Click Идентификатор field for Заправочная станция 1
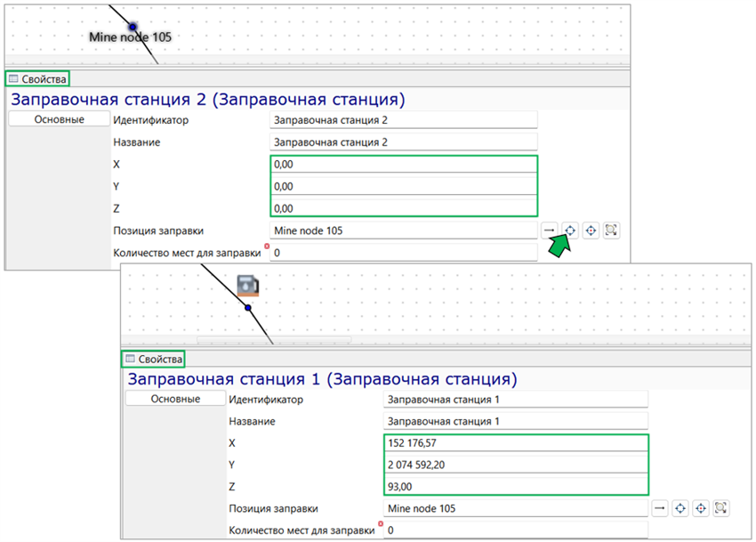 coord(516,399)
